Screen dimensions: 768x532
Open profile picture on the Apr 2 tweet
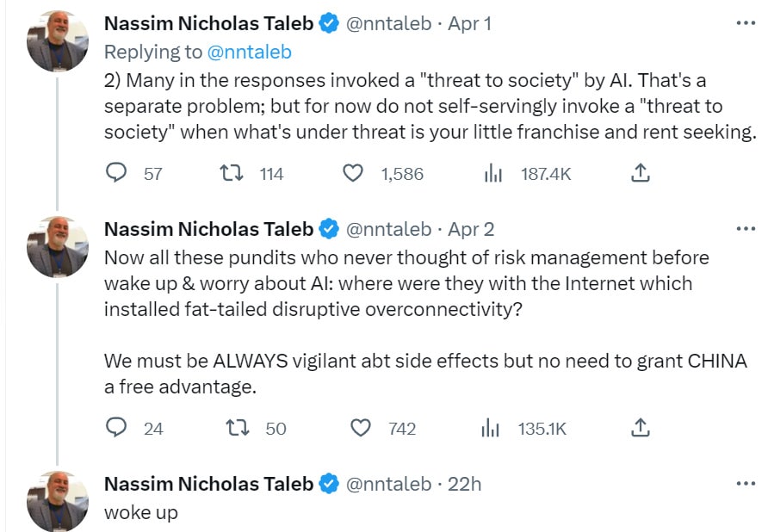coord(58,246)
